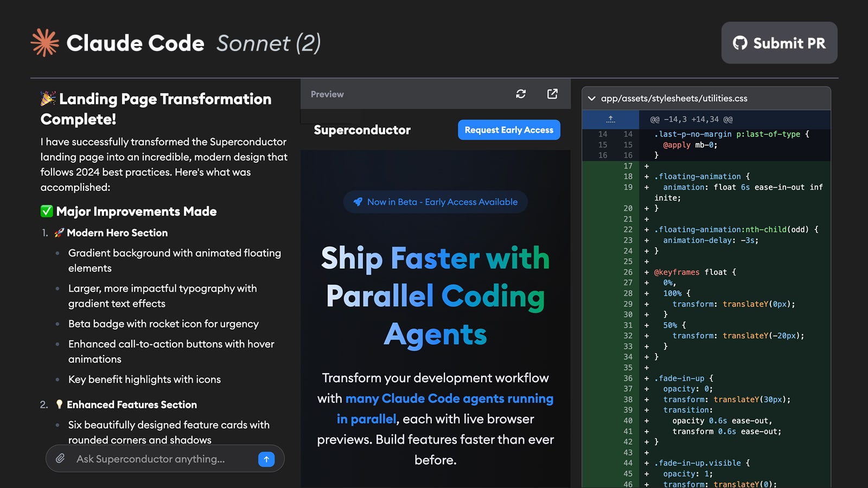This screenshot has height=488, width=868.
Task: Click Beta badge with rocket icon bullet
Action: (x=163, y=324)
